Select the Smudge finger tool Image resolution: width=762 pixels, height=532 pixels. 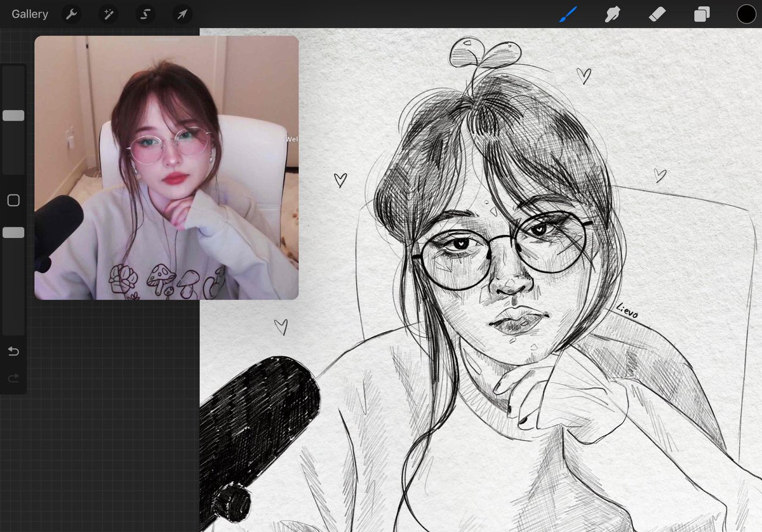[612, 14]
